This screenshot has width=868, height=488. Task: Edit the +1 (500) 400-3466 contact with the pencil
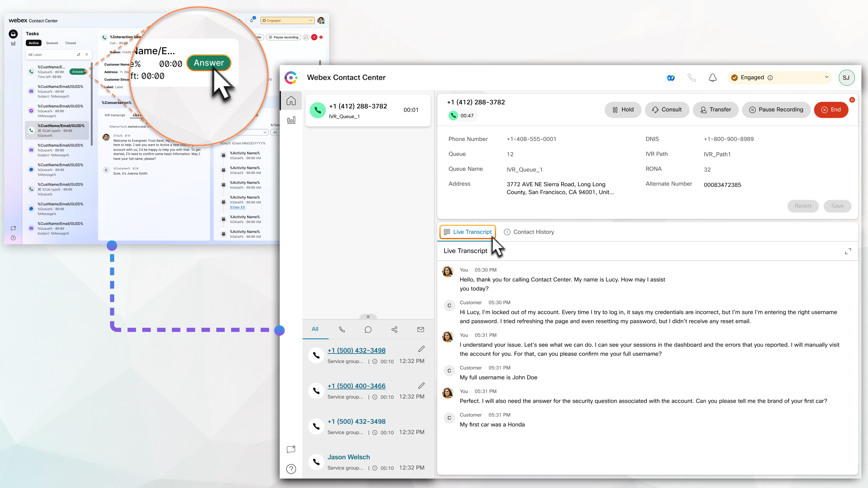(421, 386)
